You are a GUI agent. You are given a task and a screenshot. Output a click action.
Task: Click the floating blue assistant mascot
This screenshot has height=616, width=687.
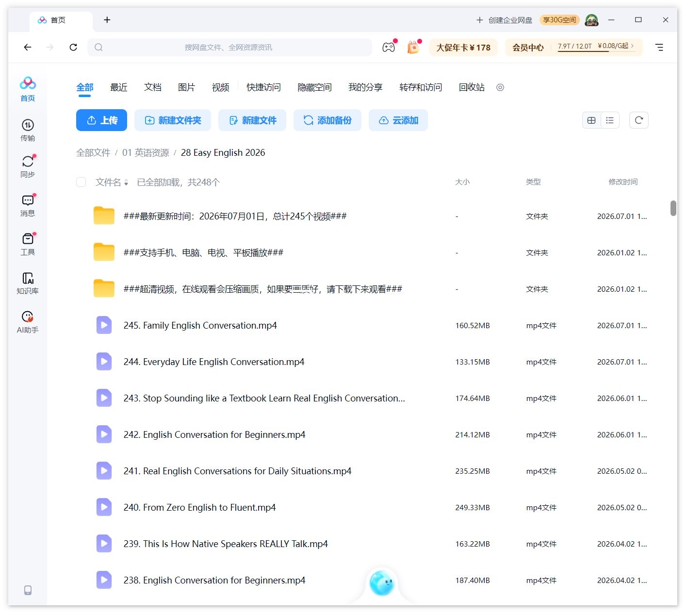pyautogui.click(x=382, y=583)
